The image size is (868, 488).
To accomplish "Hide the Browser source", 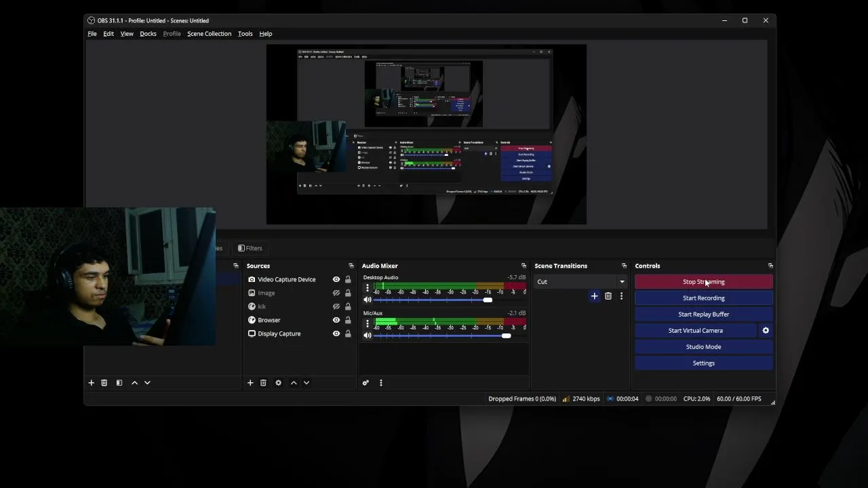I will pyautogui.click(x=336, y=320).
